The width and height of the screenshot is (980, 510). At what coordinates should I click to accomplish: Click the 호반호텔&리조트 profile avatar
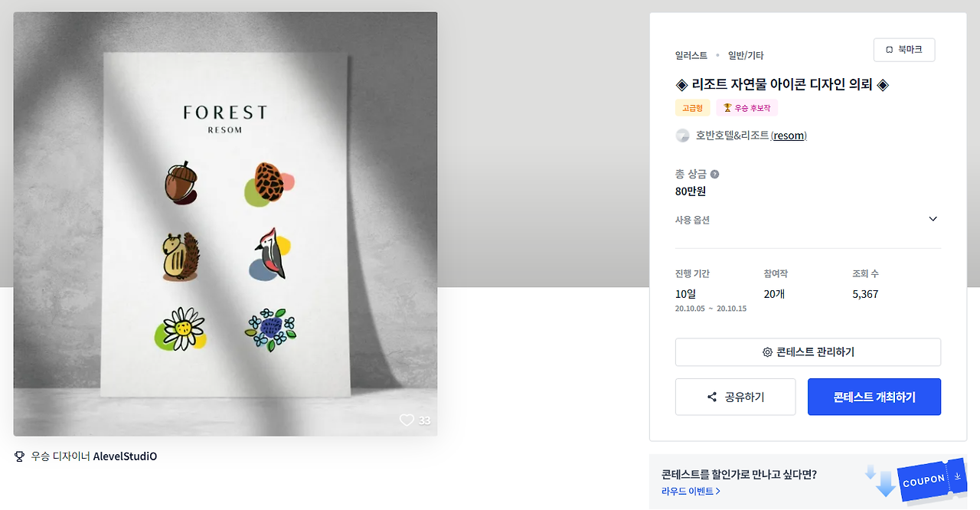click(x=682, y=136)
